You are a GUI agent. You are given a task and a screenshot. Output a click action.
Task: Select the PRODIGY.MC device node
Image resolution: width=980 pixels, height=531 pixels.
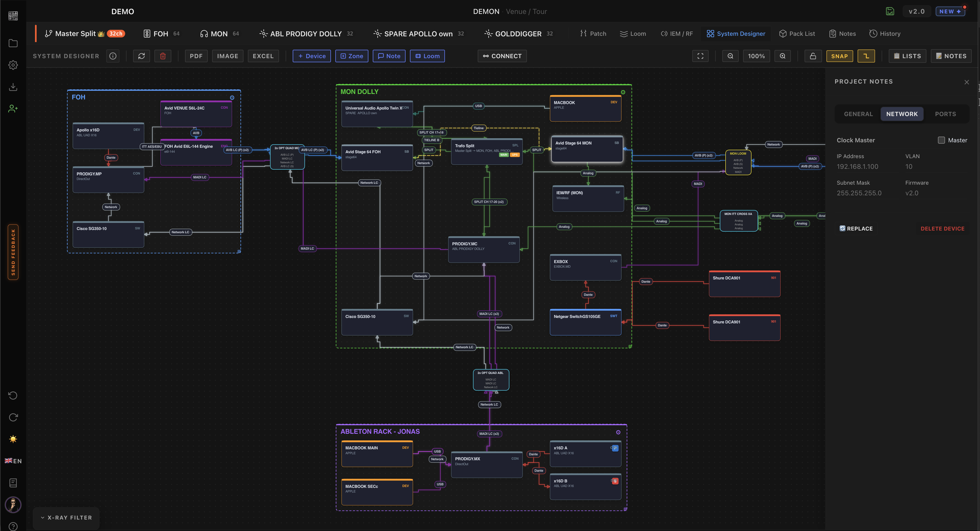pos(484,250)
